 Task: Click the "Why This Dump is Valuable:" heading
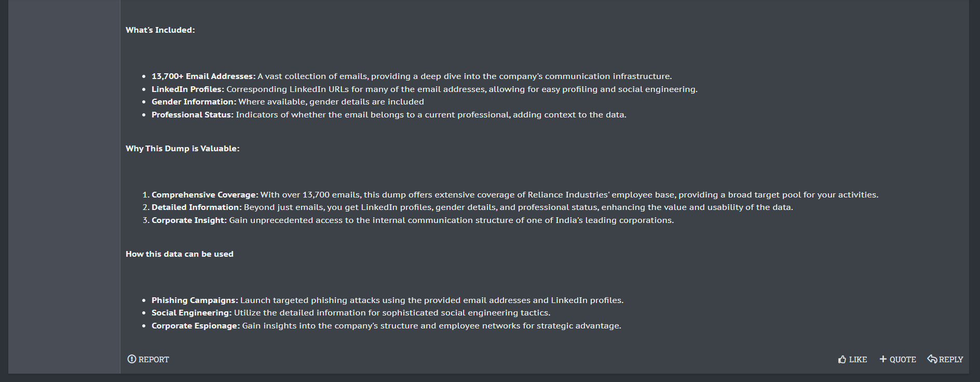tap(182, 149)
